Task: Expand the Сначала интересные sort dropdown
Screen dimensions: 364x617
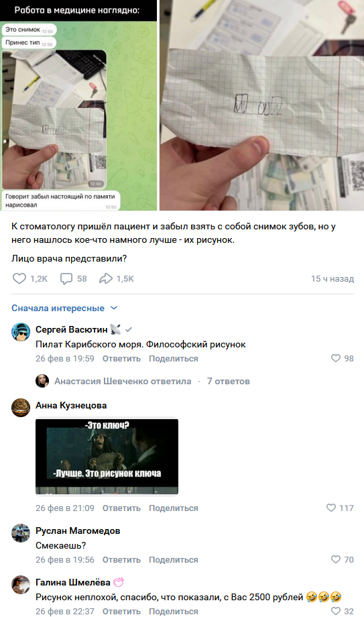Action: click(64, 308)
